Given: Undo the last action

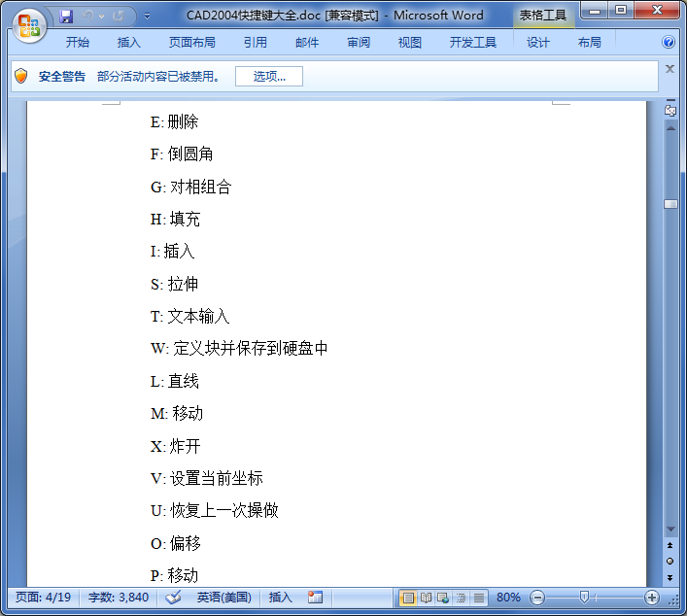Looking at the screenshot, I should point(88,17).
